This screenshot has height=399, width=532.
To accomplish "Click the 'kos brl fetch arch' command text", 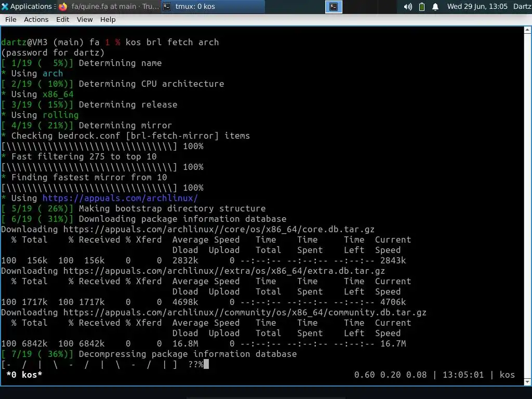I will [172, 42].
